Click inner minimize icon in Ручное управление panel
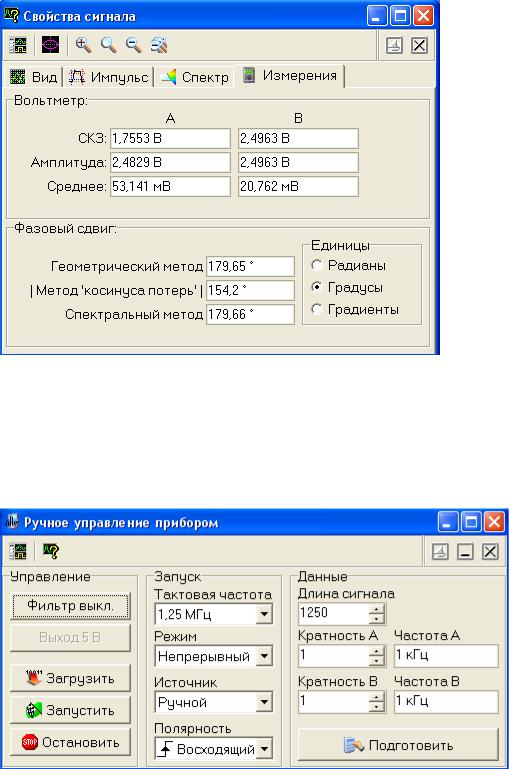This screenshot has width=509, height=769. 465,552
